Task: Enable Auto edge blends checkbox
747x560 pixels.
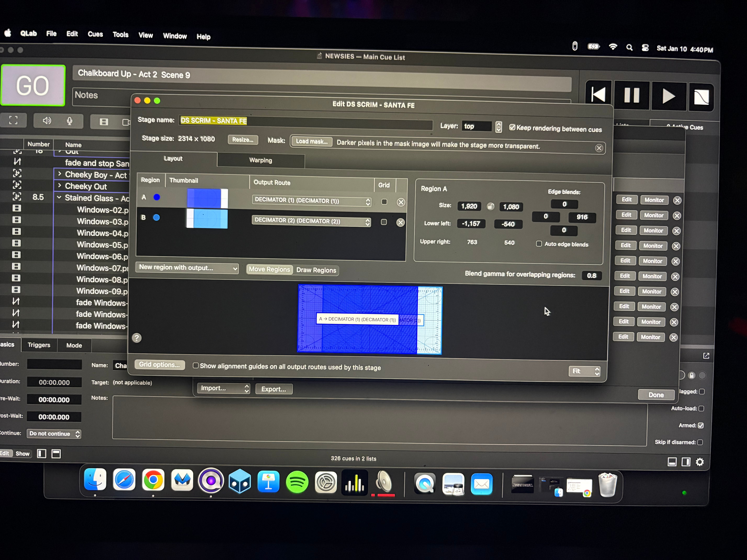Action: pyautogui.click(x=539, y=244)
